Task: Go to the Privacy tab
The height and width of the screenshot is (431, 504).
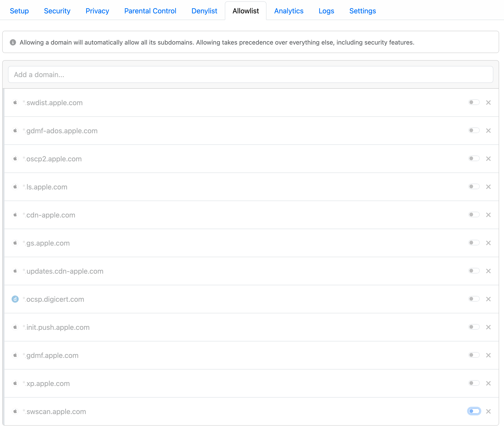Action: click(x=97, y=11)
